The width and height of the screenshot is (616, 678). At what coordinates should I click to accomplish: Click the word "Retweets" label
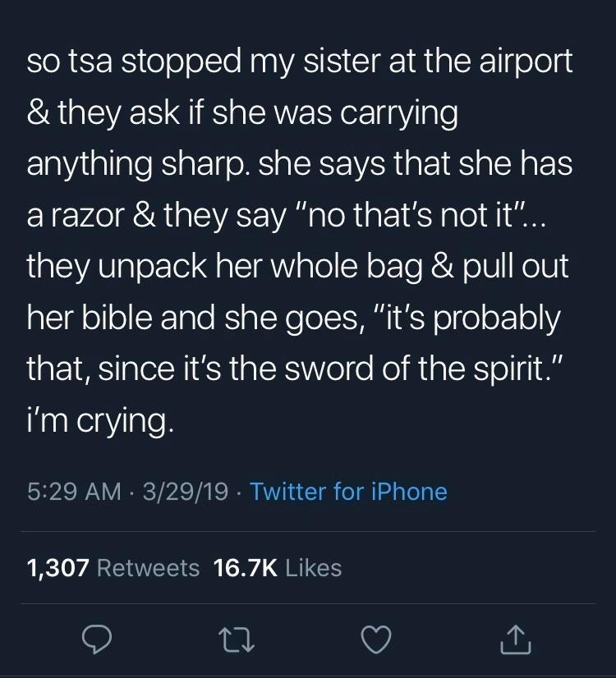coord(148,567)
